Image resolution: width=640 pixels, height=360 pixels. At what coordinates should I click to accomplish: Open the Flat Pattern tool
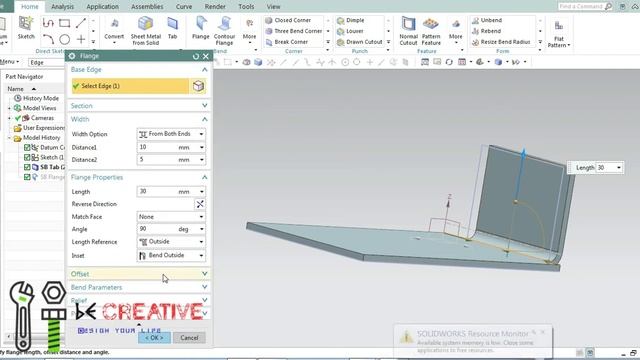pyautogui.click(x=559, y=33)
